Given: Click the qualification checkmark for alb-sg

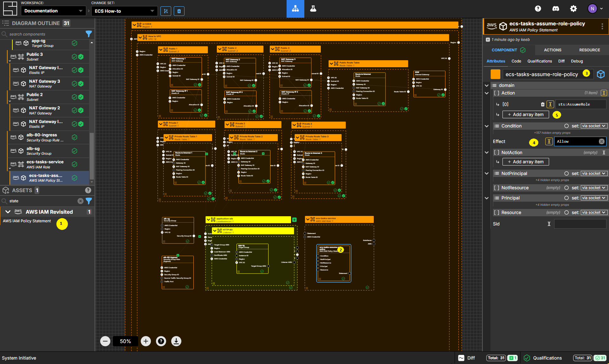Looking at the screenshot, I should 75,151.
